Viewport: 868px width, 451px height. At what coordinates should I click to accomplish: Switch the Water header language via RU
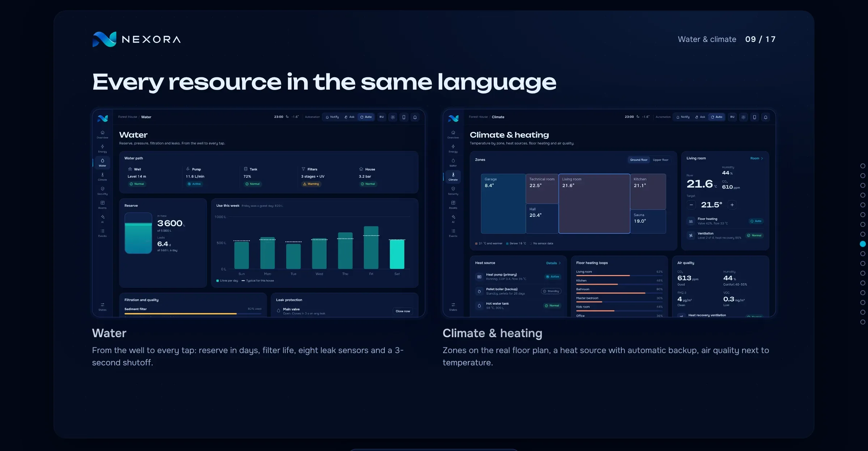click(x=382, y=117)
